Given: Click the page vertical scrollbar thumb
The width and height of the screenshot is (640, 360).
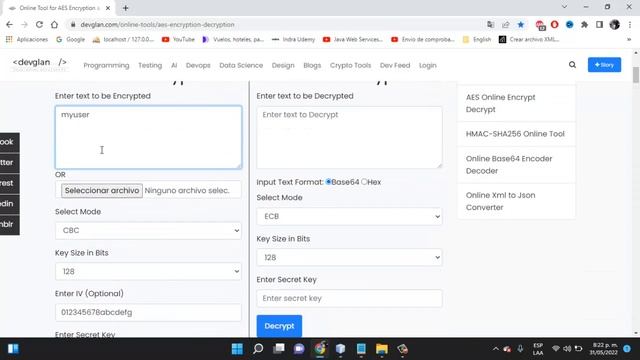Looking at the screenshot, I should click(636, 75).
